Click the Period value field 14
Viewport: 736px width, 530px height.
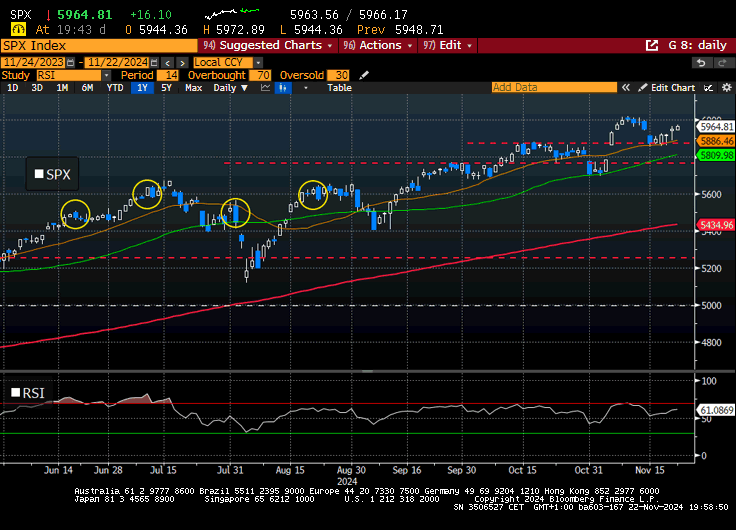[168, 75]
